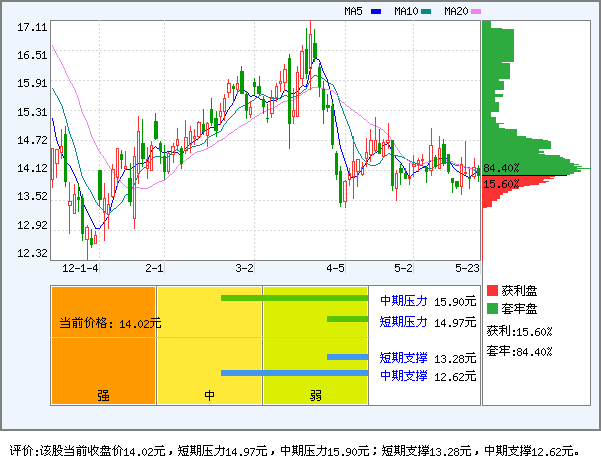The width and height of the screenshot is (601, 456).
Task: Click the 12-1-4 date axis label
Action: [80, 269]
